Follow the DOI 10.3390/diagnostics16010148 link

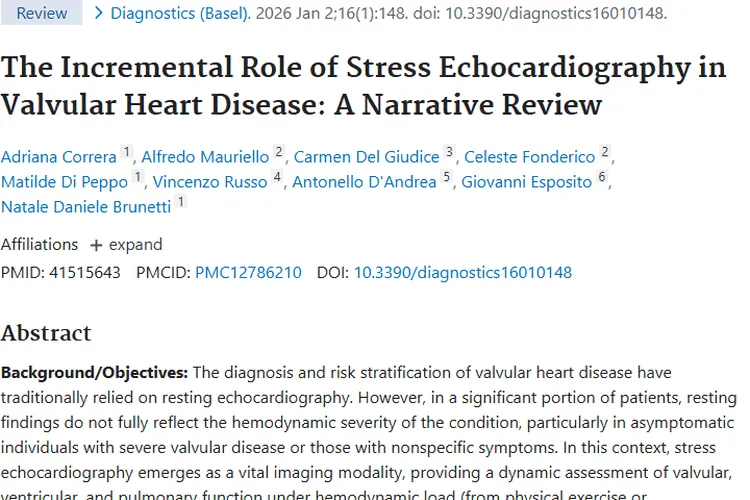pyautogui.click(x=463, y=272)
